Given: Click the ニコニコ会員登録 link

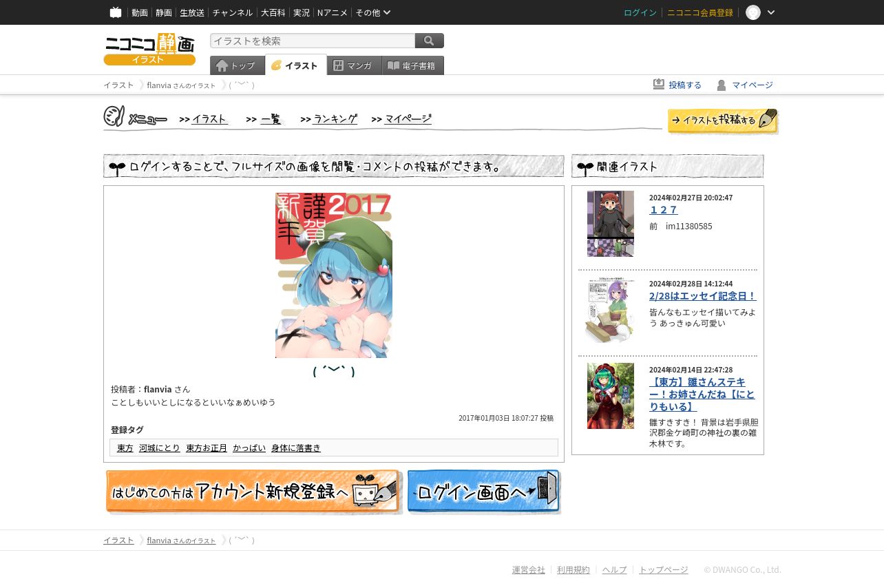Looking at the screenshot, I should 700,12.
